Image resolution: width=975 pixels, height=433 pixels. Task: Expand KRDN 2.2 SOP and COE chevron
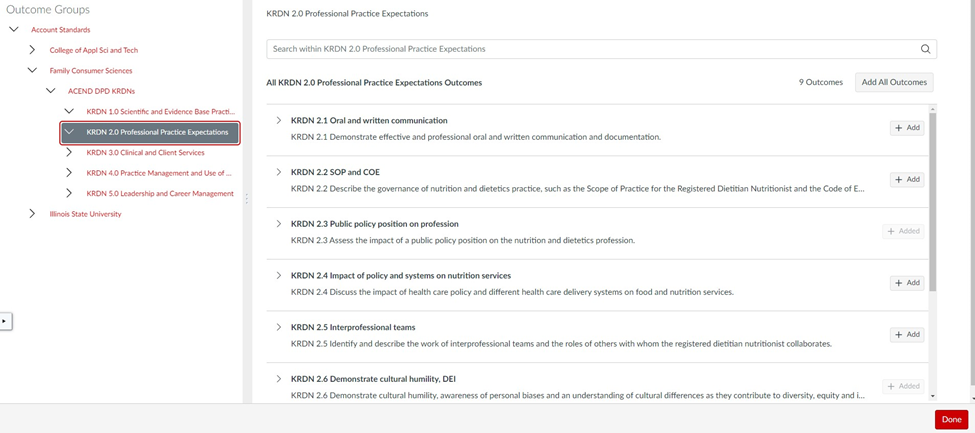coord(279,172)
